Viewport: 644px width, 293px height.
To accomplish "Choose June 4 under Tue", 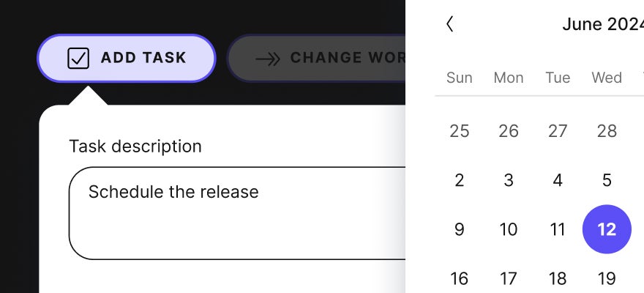I will tap(557, 180).
